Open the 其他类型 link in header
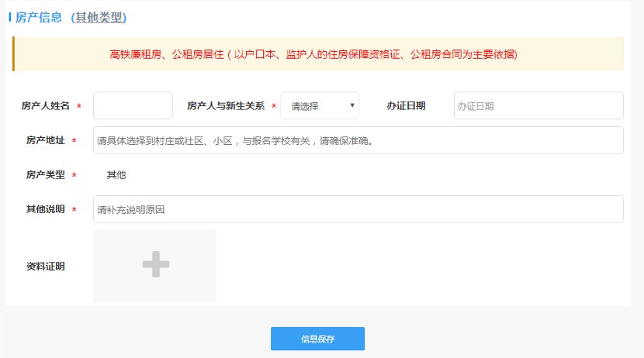Screen dimensions: 644x358 99,17
